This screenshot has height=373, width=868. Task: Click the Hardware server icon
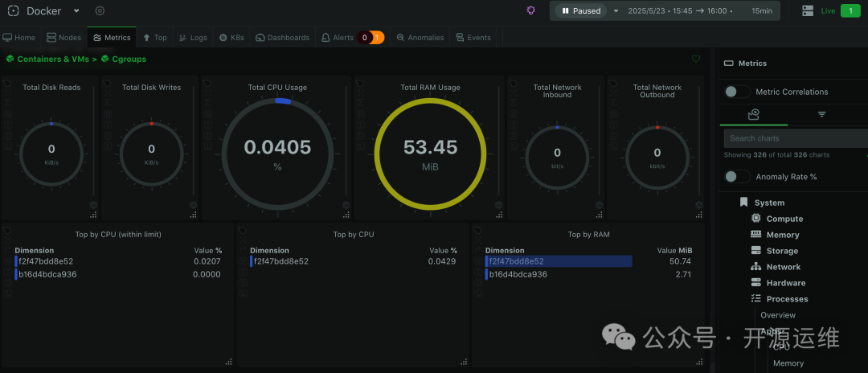point(755,283)
